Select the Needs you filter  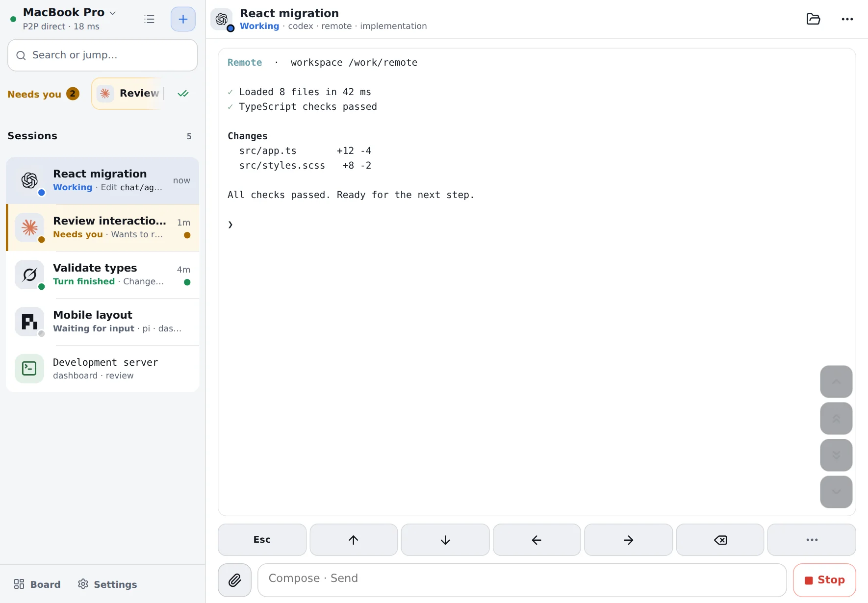click(43, 94)
